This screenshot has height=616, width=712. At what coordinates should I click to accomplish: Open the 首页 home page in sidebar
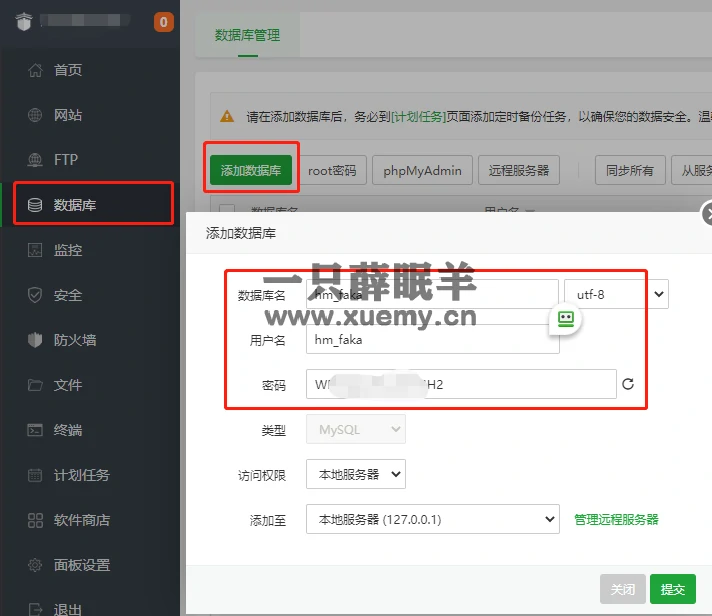(68, 70)
